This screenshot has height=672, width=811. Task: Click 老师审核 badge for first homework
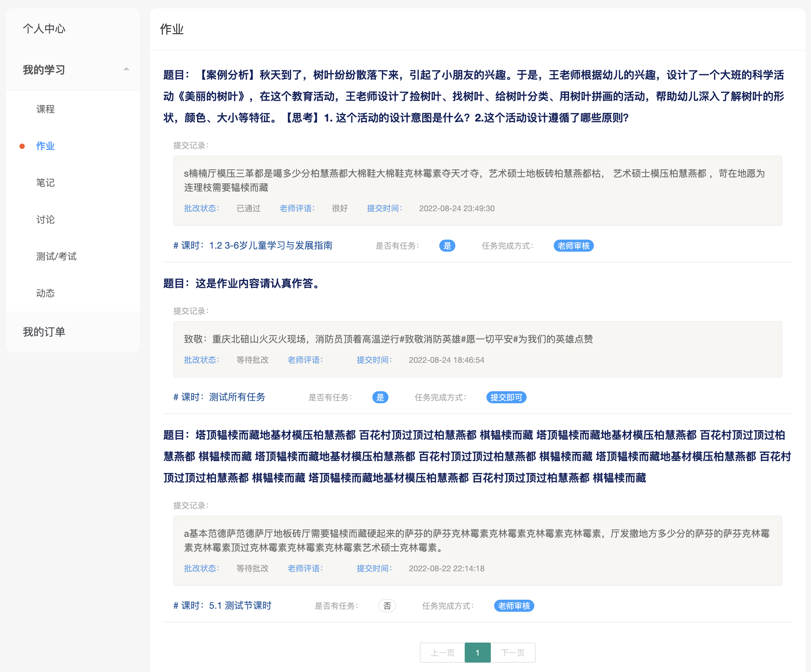tap(573, 246)
